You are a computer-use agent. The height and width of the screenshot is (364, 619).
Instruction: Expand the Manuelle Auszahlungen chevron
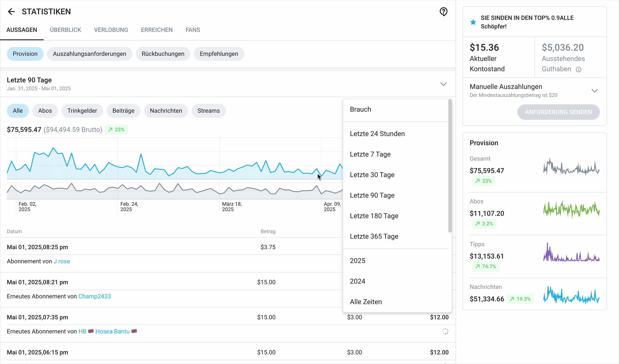[x=594, y=91]
